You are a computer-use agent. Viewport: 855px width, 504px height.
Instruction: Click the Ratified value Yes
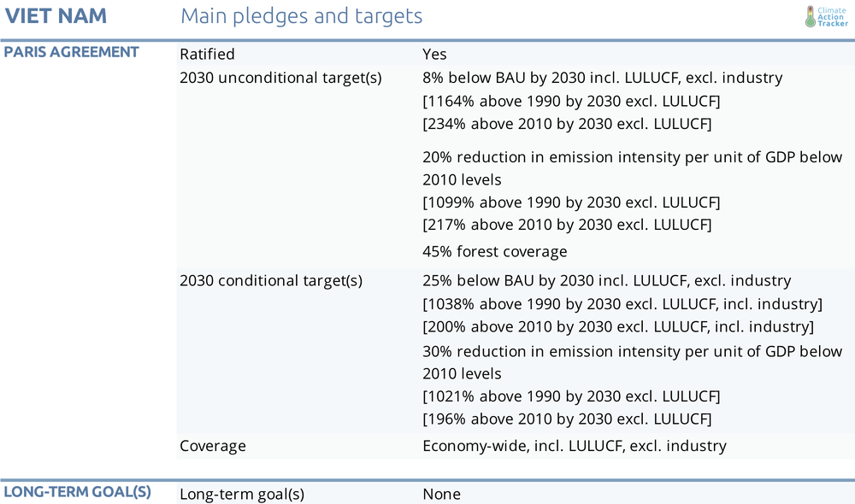click(x=434, y=54)
